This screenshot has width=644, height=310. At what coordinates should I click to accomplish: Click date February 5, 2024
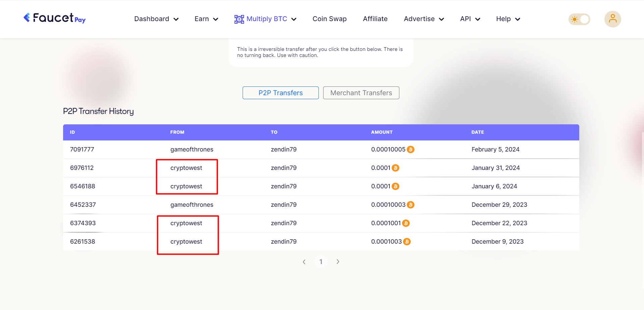tap(495, 149)
